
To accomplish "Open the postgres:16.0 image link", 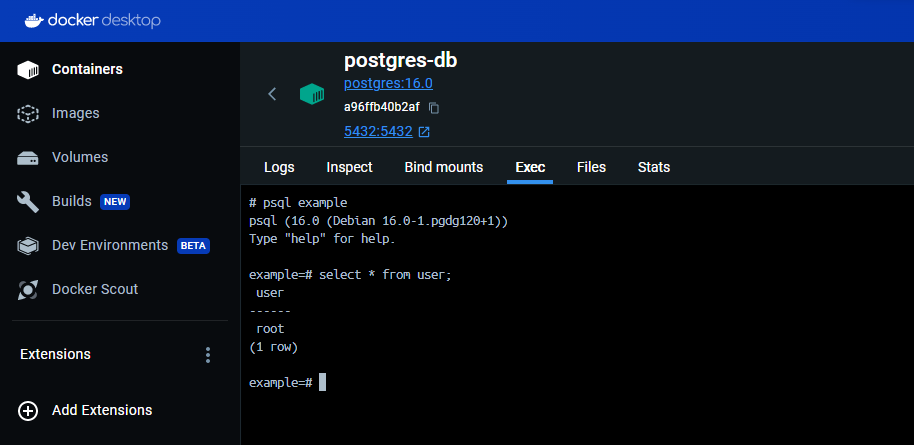I will [388, 84].
